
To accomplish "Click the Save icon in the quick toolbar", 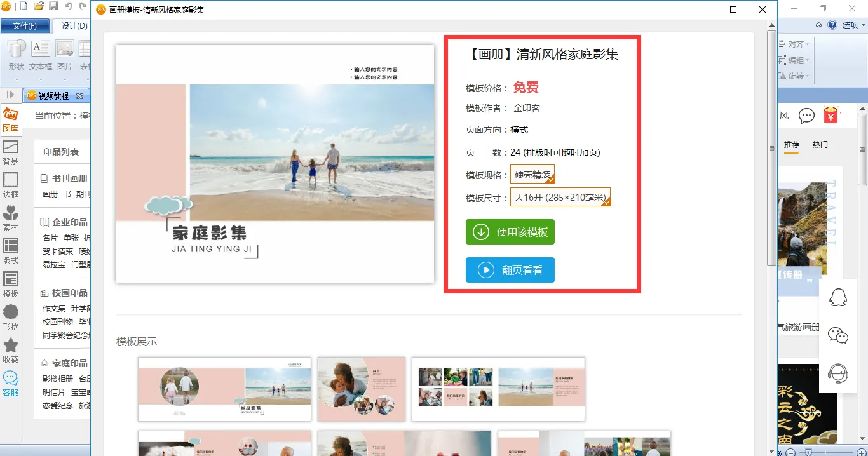I will click(x=53, y=7).
